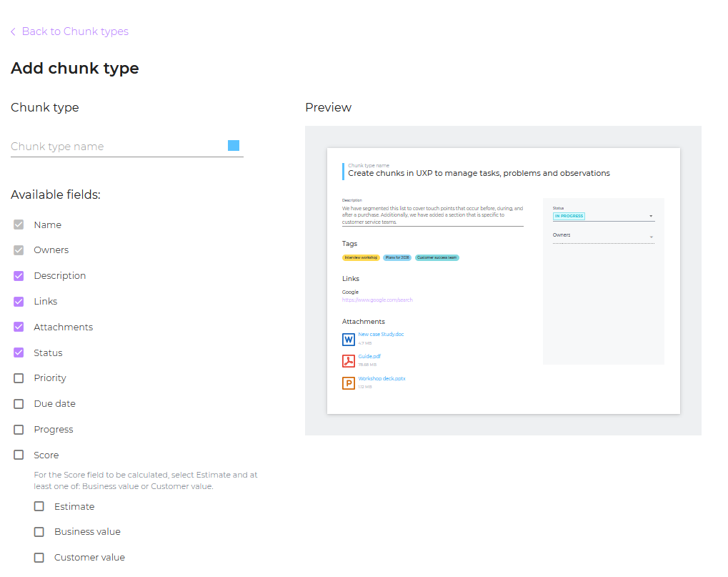
Task: Open the Status dropdown arrow in preview
Action: [x=651, y=216]
